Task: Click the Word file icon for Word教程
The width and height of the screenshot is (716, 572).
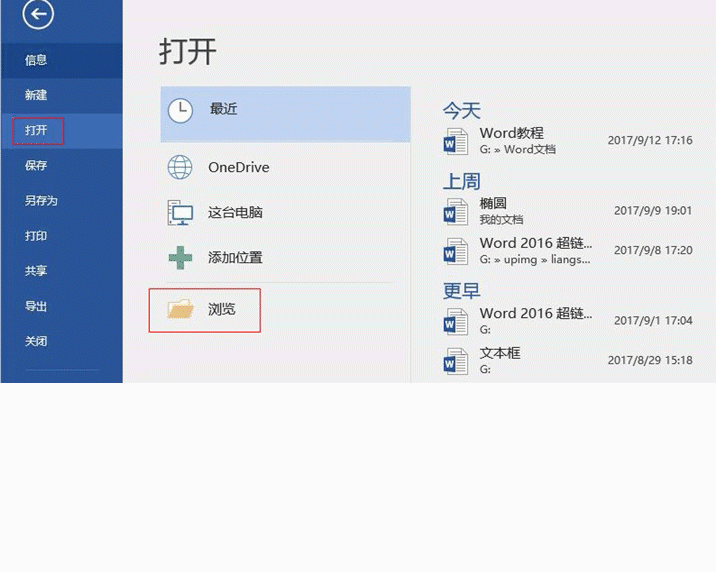Action: pyautogui.click(x=456, y=142)
